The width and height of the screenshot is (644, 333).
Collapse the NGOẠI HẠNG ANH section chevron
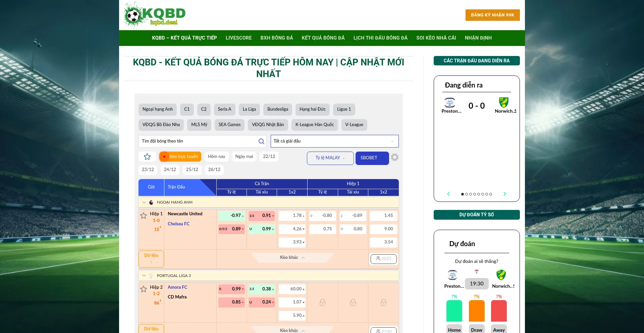coord(144,202)
